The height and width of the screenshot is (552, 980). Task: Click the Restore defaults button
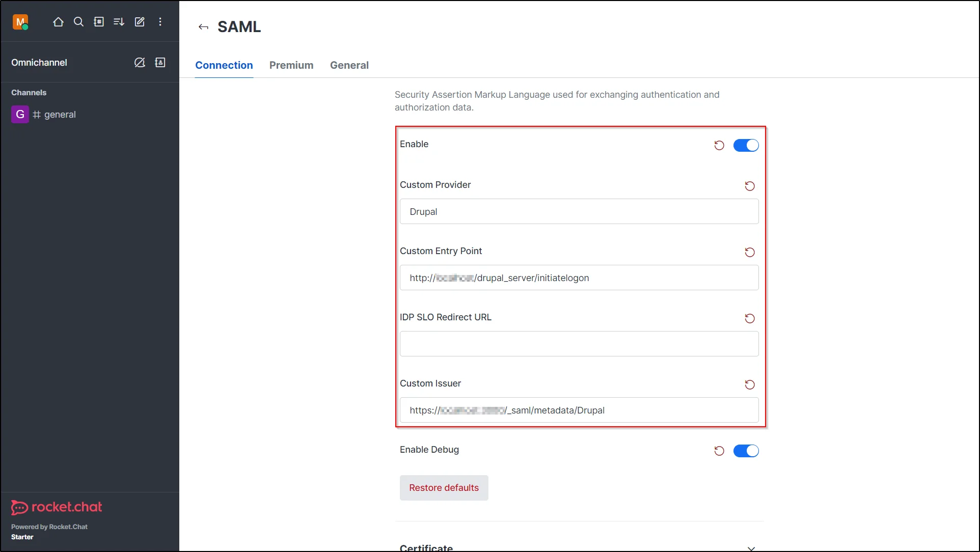(x=444, y=488)
